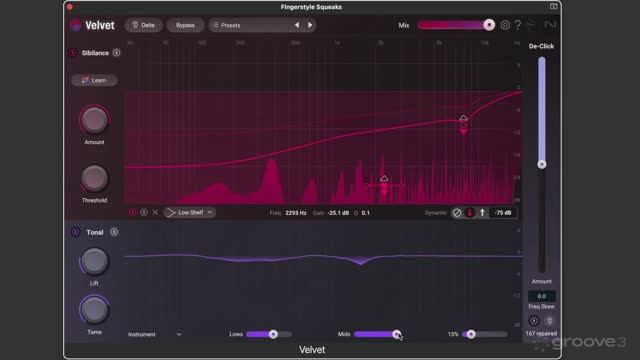
Task: Click the Learn button
Action: [x=94, y=80]
